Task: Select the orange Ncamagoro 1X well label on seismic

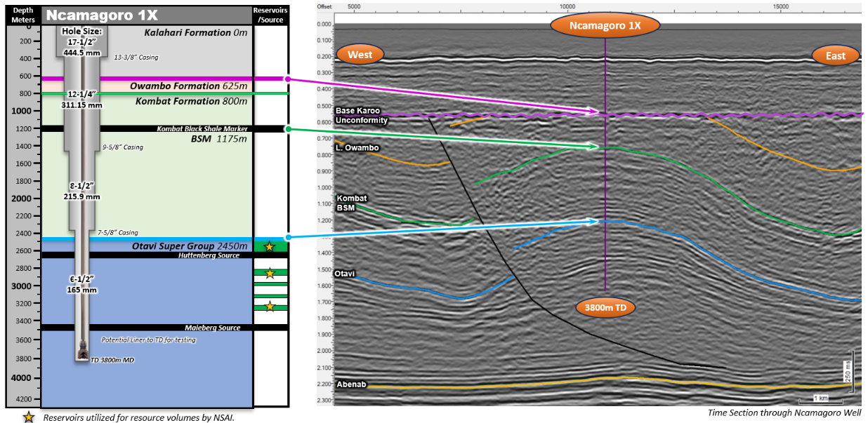Action: [605, 25]
